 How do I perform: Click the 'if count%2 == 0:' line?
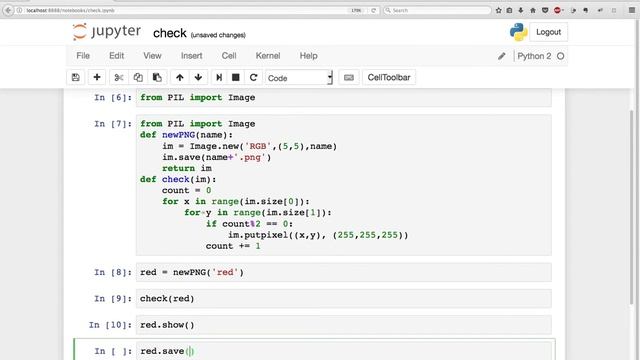click(x=249, y=224)
